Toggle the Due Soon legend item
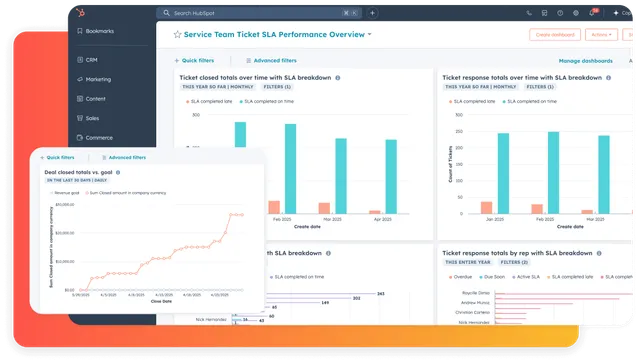This screenshot has height=363, width=640. 492,277
